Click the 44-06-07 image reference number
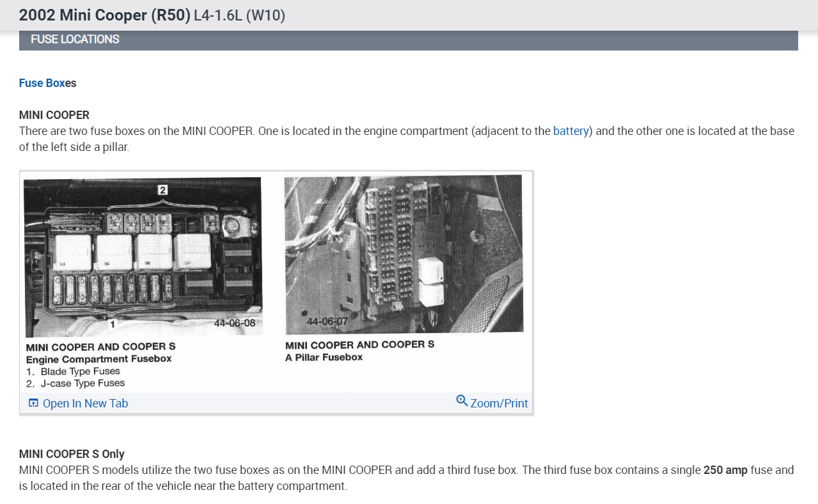This screenshot has height=504, width=818. coord(328,321)
